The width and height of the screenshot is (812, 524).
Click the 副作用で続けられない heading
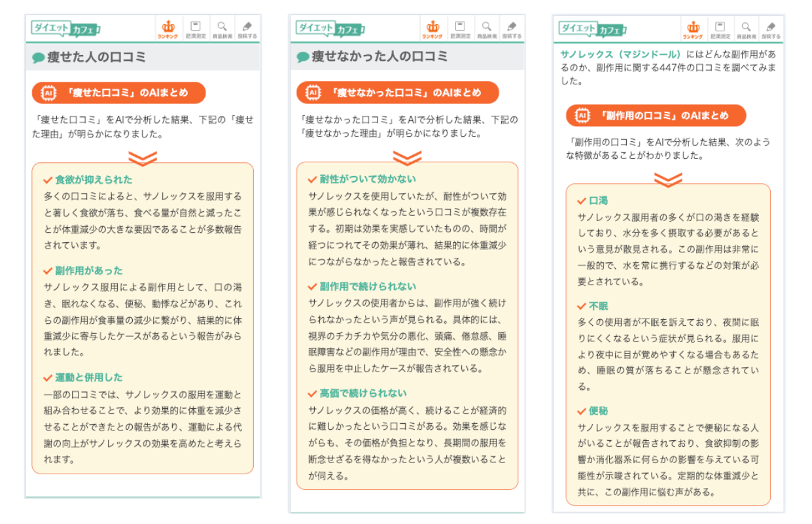click(x=368, y=286)
